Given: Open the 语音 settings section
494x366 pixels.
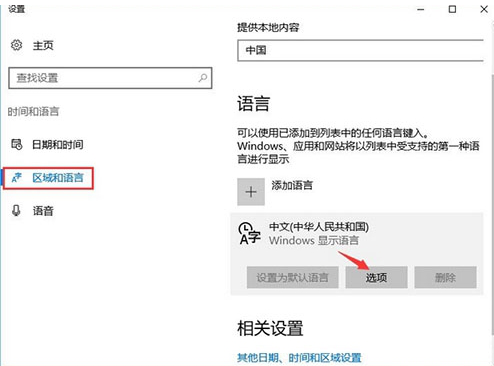Looking at the screenshot, I should point(43,211).
